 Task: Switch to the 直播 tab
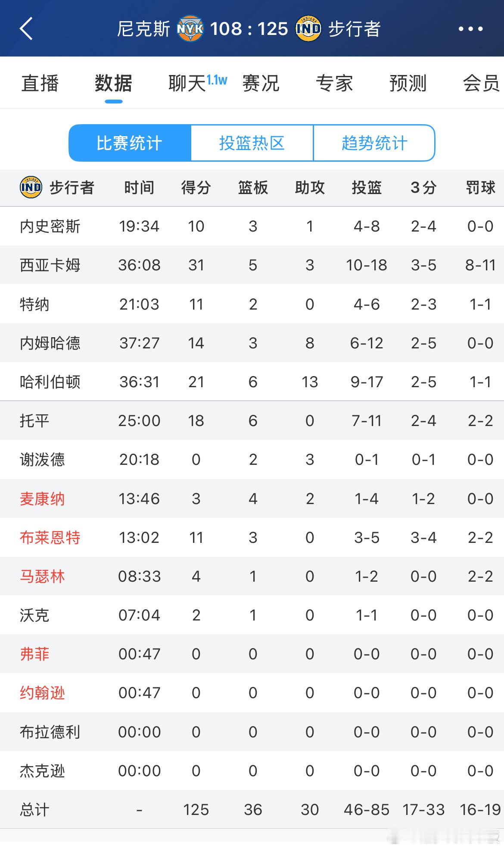point(40,83)
